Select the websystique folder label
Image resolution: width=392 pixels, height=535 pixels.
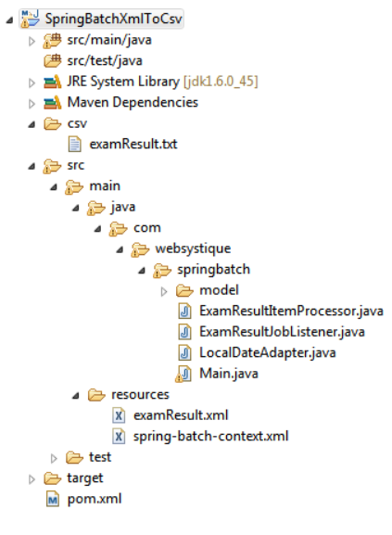[193, 249]
